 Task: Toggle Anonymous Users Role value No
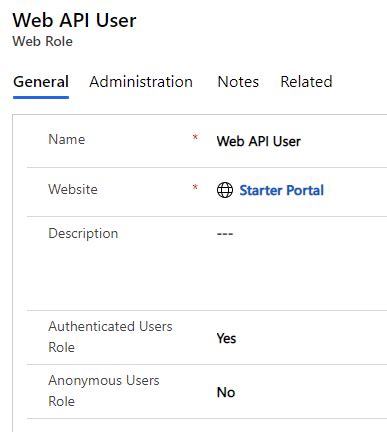point(226,392)
